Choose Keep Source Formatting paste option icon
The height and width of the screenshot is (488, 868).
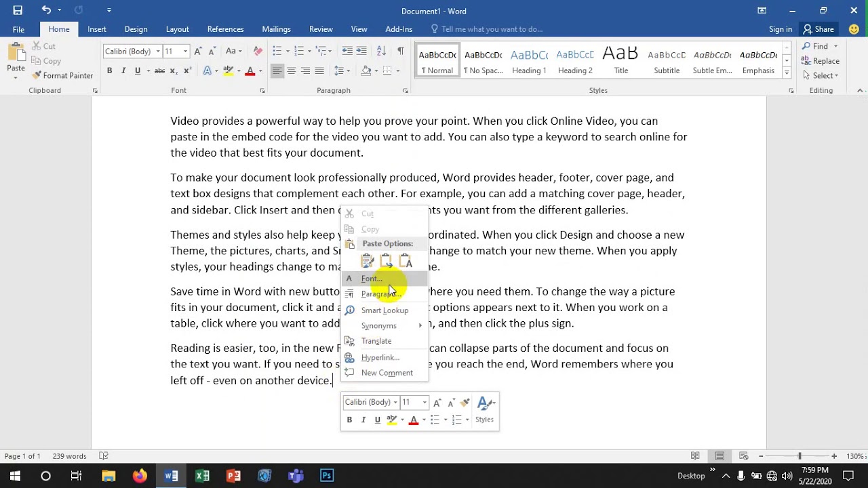(368, 261)
